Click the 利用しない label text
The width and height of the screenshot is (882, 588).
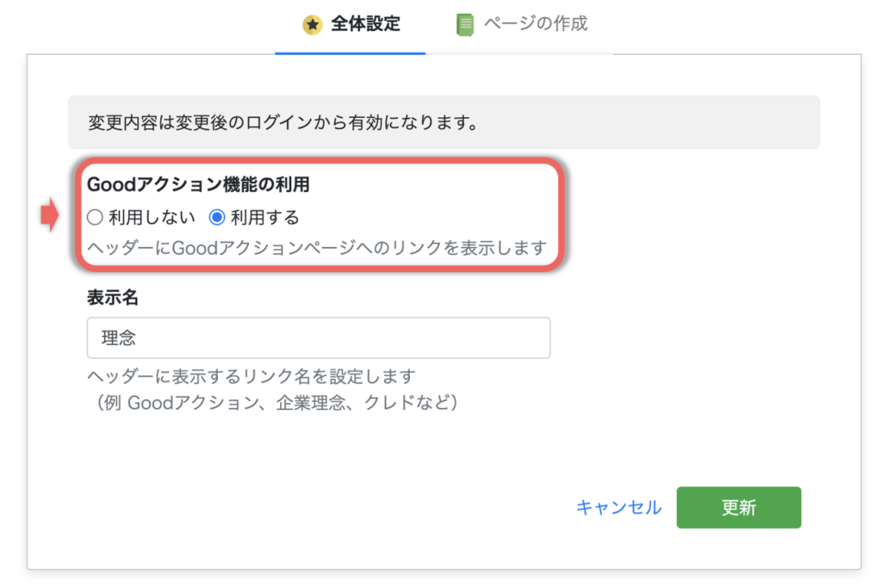152,217
